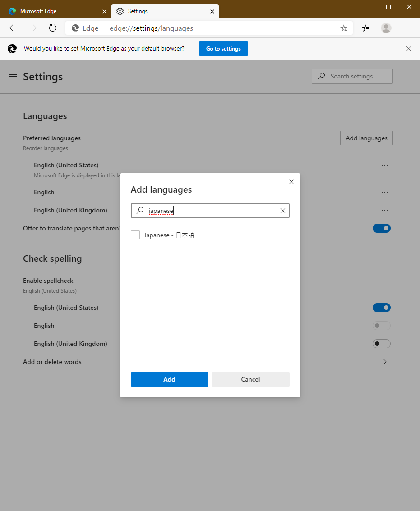420x511 pixels.
Task: Switch to the Microsoft Edge tab
Action: coord(55,11)
